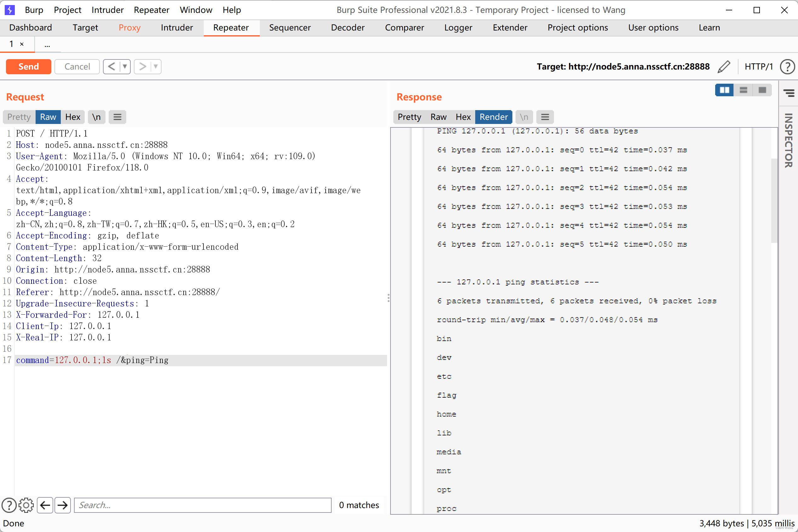Expand back history dropdown arrow

[x=125, y=66]
